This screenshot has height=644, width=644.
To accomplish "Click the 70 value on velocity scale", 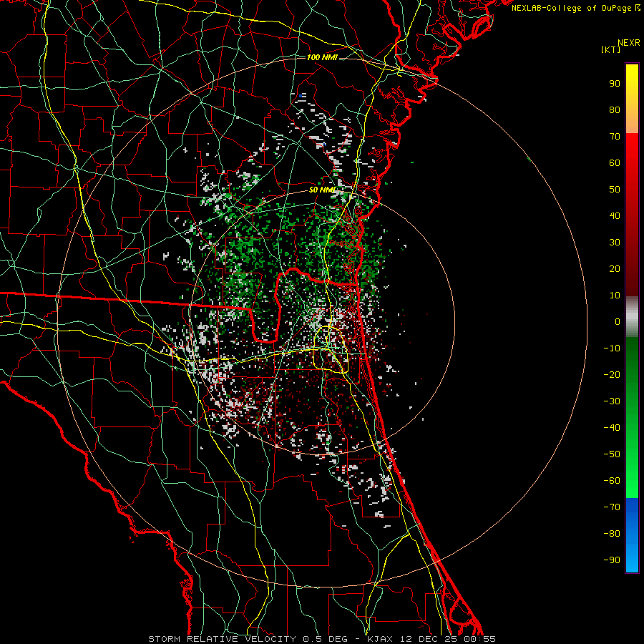I will click(615, 137).
